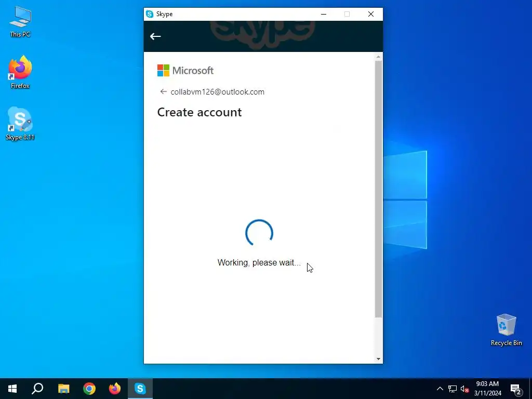The height and width of the screenshot is (399, 532).
Task: Click the Skype taskbar button
Action: click(x=140, y=389)
